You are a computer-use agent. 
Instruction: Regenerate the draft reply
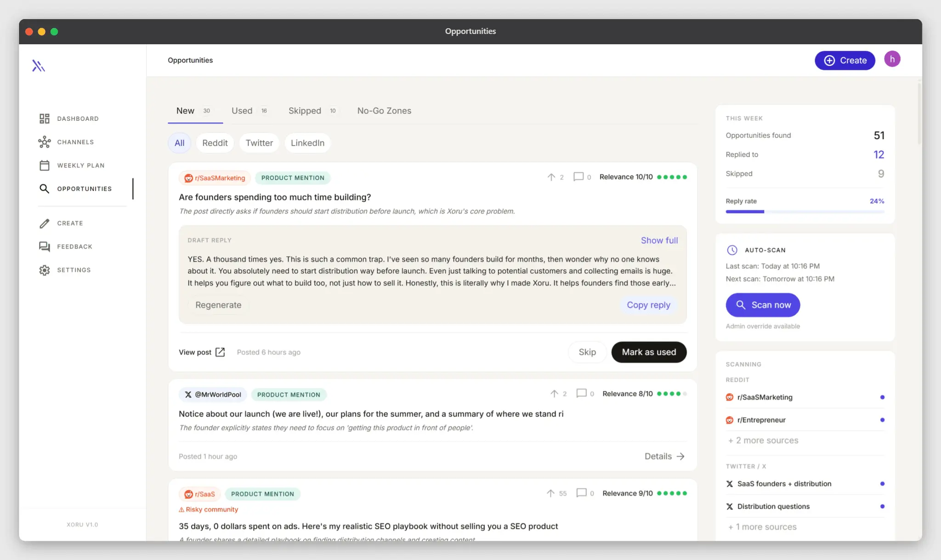point(218,305)
